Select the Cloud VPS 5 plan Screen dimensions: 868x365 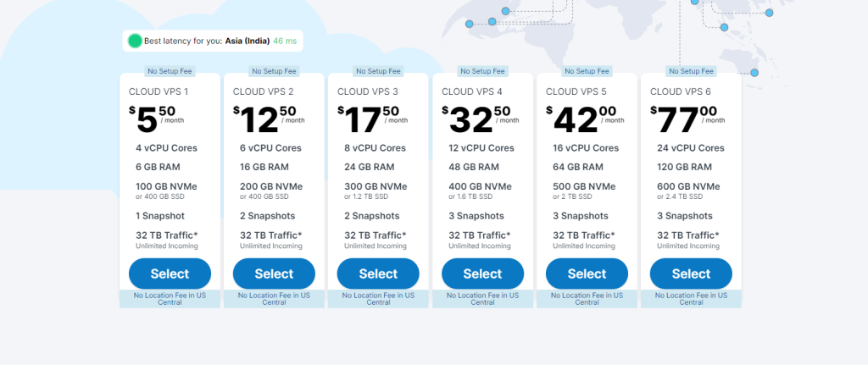click(x=587, y=274)
